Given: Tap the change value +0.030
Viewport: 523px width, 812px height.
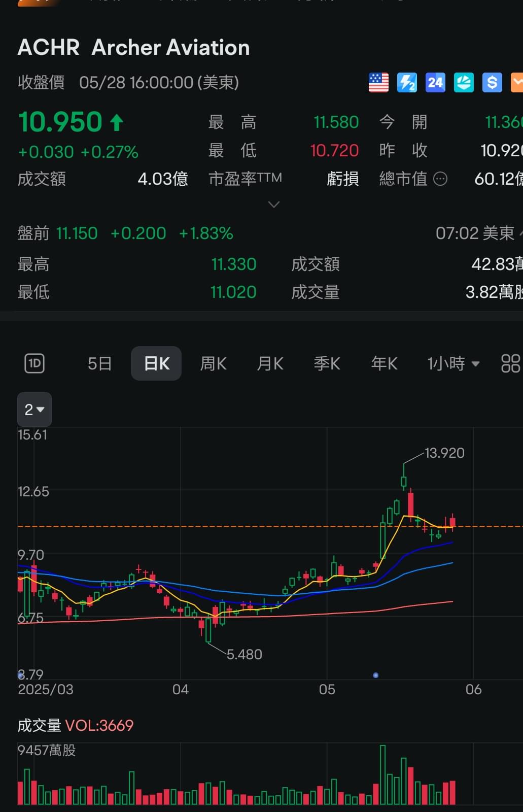Looking at the screenshot, I should (x=46, y=152).
